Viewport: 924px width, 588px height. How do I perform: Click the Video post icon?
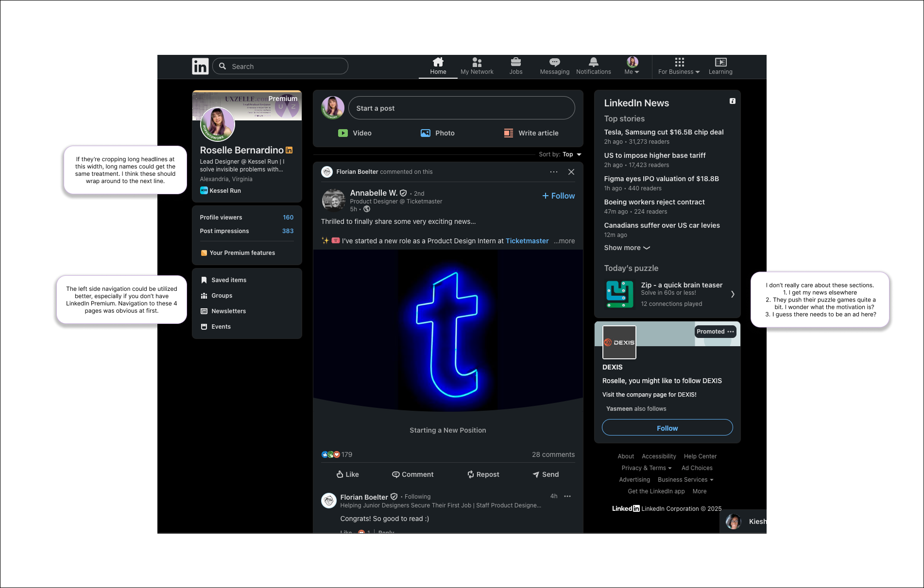click(343, 133)
